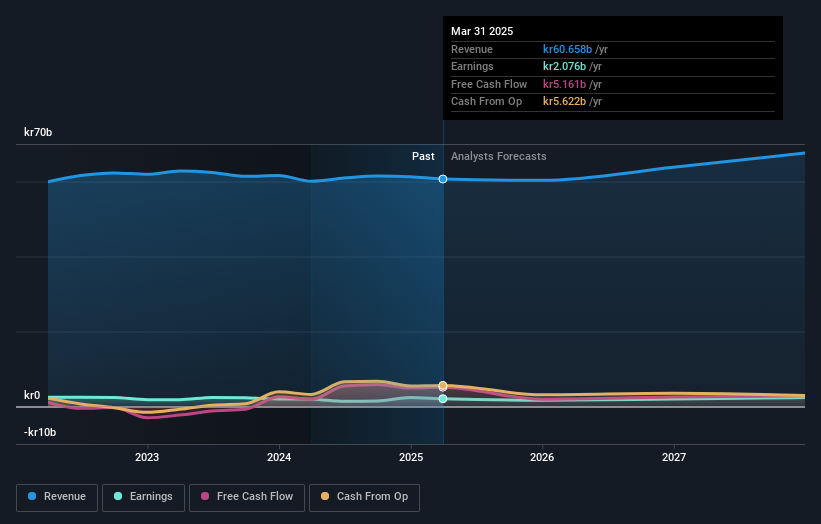Image resolution: width=821 pixels, height=524 pixels.
Task: Click the kr60.658b revenue value
Action: click(568, 49)
